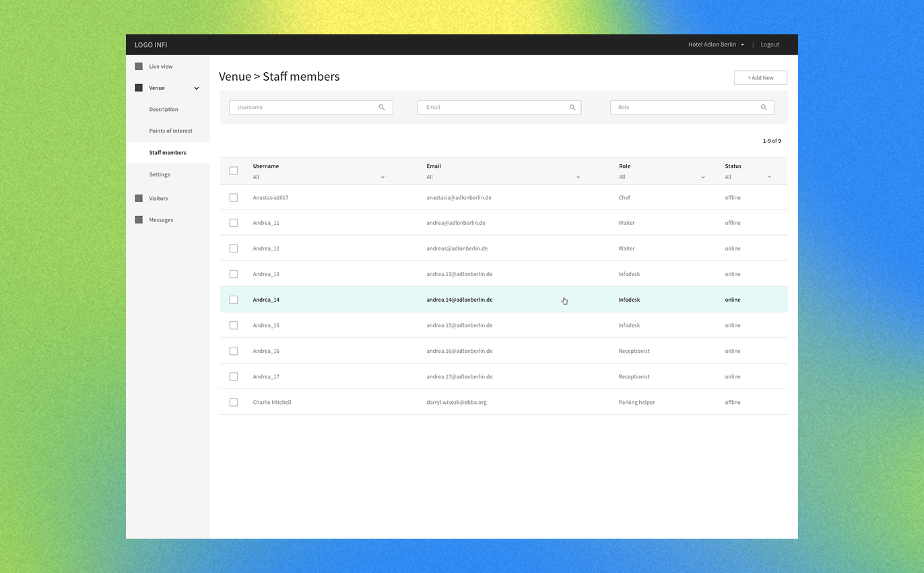Click username Andrea_16

pyautogui.click(x=266, y=351)
